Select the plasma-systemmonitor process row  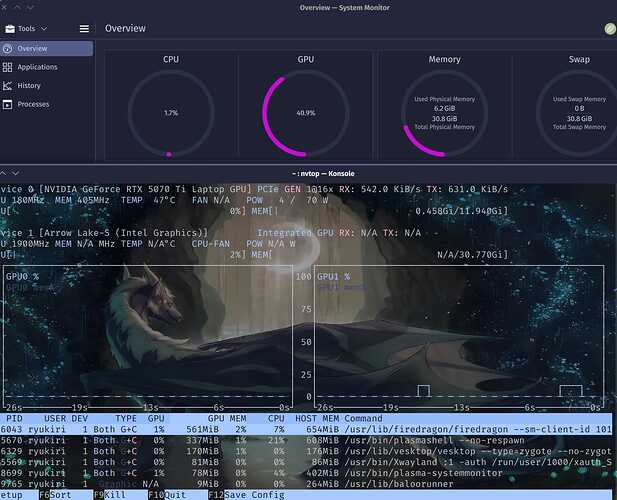pyautogui.click(x=306, y=473)
